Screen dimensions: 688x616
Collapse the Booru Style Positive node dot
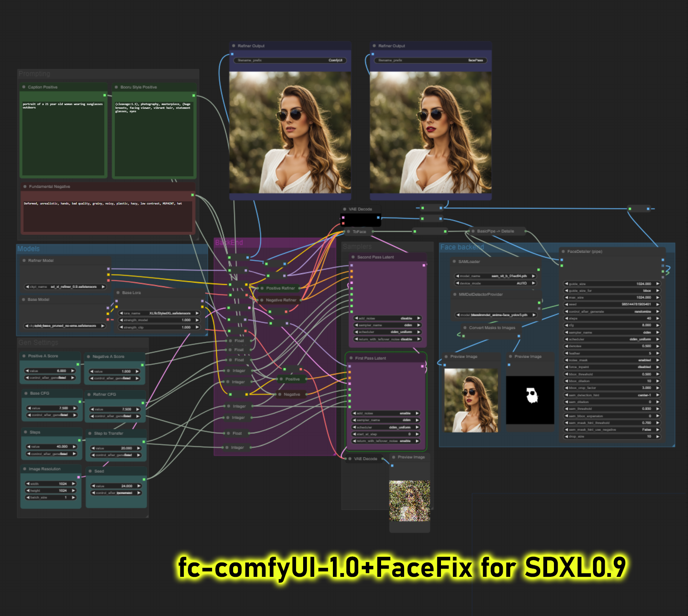click(116, 87)
